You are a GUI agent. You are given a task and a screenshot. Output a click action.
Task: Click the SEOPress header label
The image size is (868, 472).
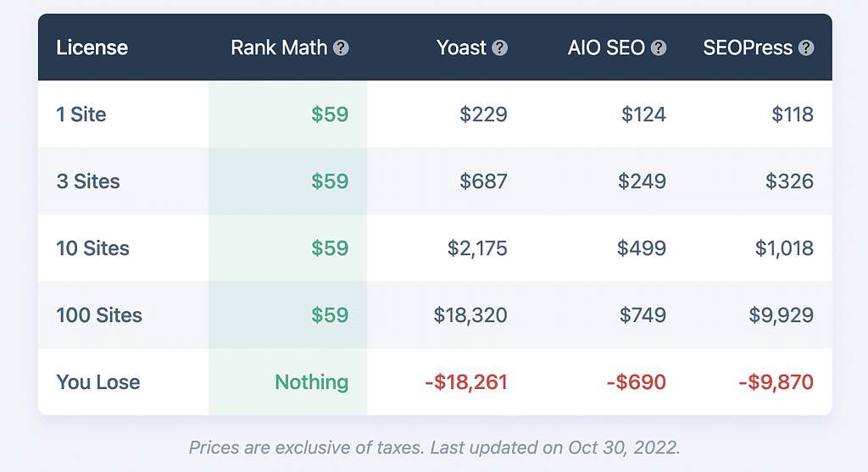coord(748,47)
